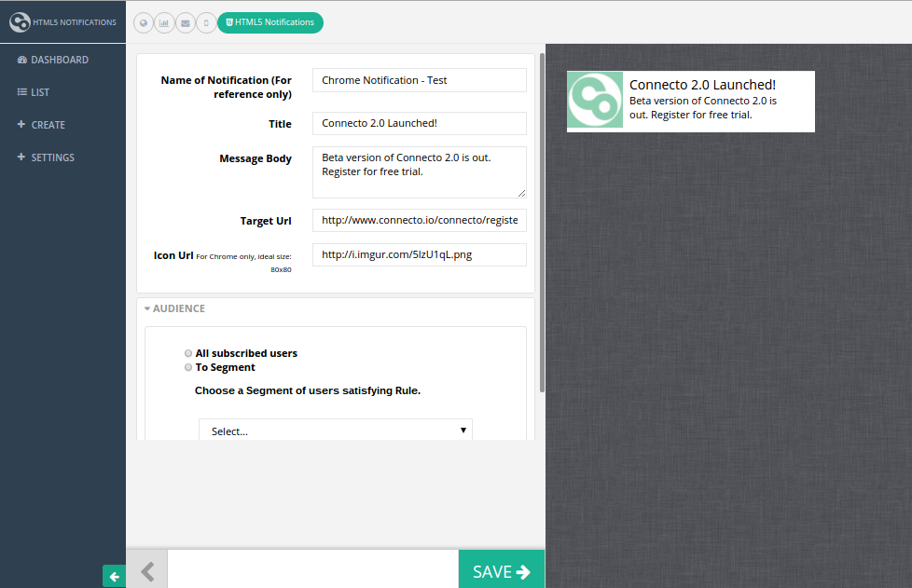Click the Name of Notification input field

pyautogui.click(x=420, y=80)
